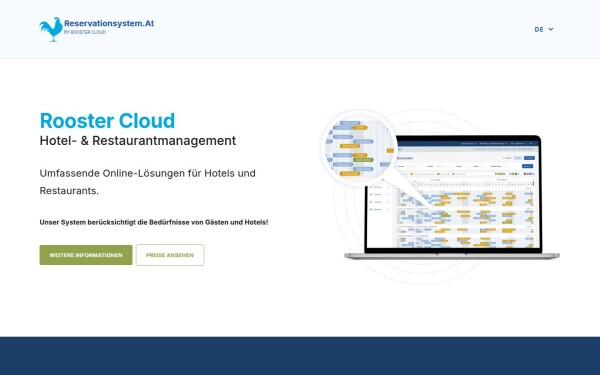
Task: Click the 'Unser System berücksichtigt' bold line
Action: tap(154, 222)
